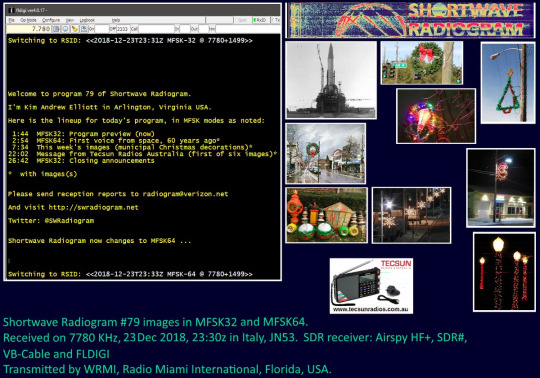Open the Help menu
The image size is (540, 378).
click(x=116, y=20)
